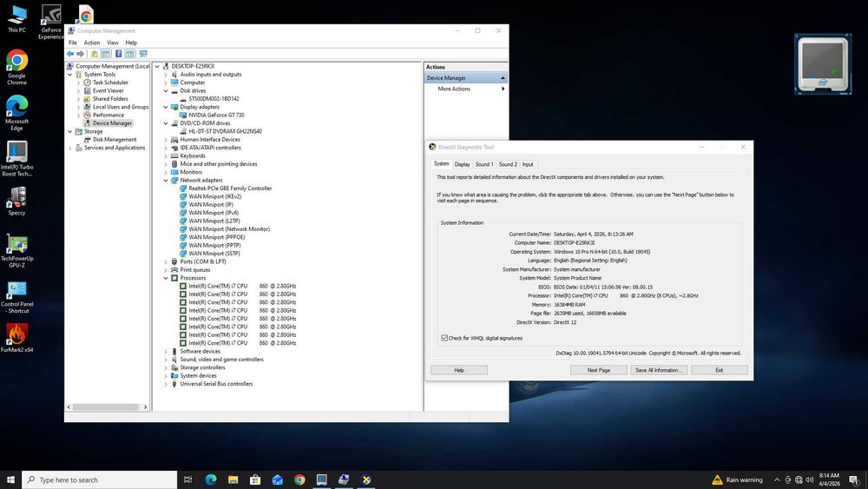Open the Windows Start button
Screen dimensions: 868x489
click(10, 479)
